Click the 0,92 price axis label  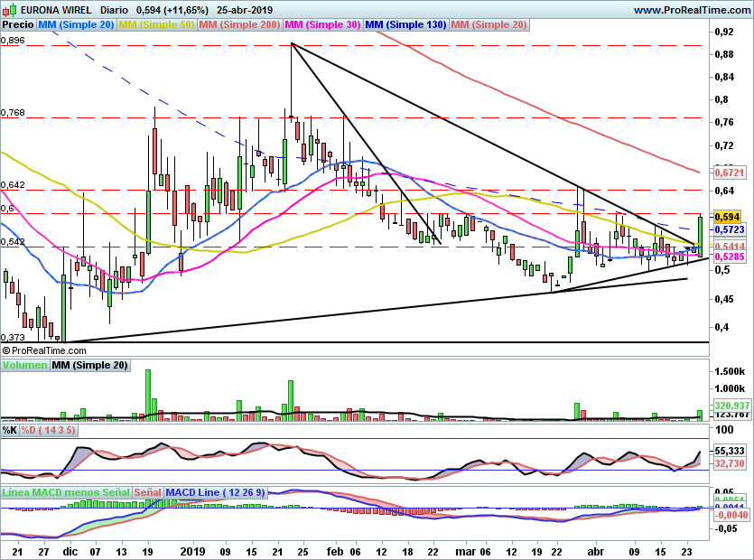point(724,33)
